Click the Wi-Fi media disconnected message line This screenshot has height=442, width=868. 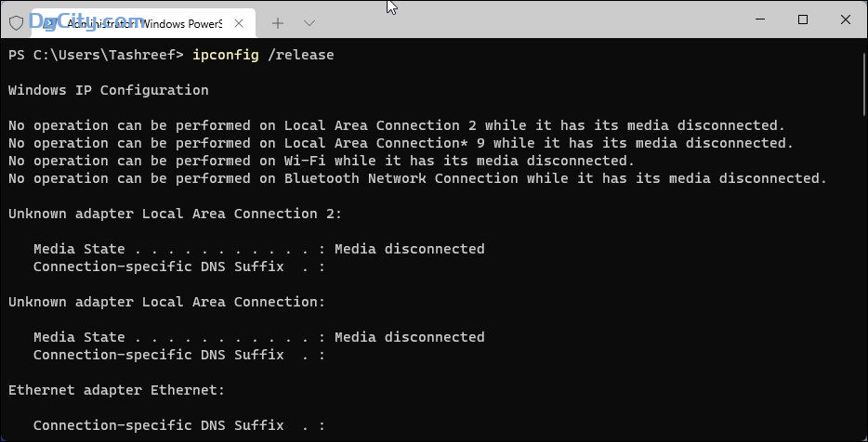point(321,161)
